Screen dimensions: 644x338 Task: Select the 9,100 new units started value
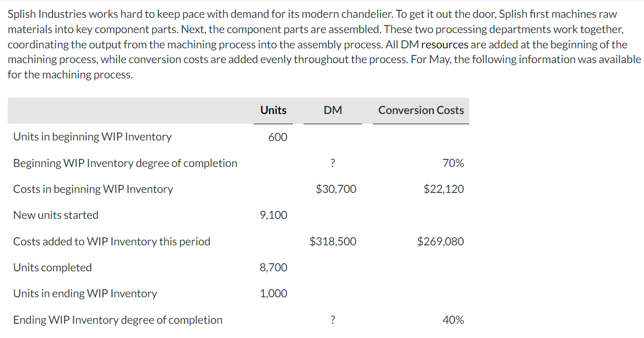(274, 215)
